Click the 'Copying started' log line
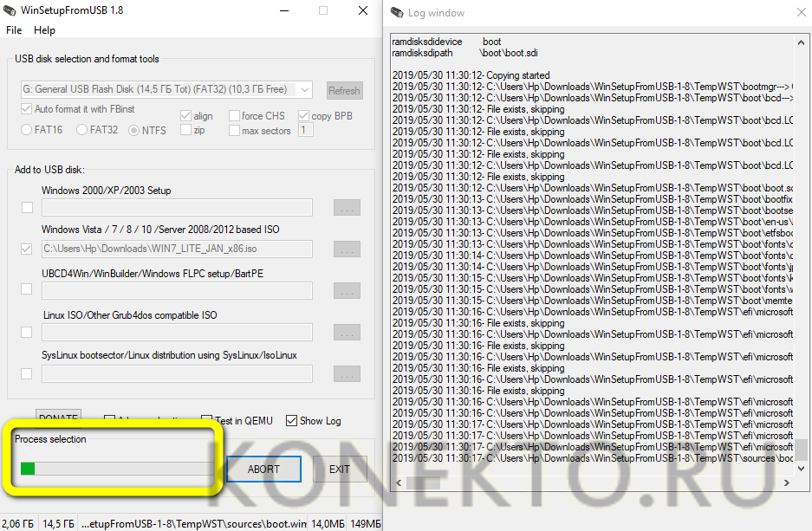This screenshot has width=812, height=531. (471, 75)
